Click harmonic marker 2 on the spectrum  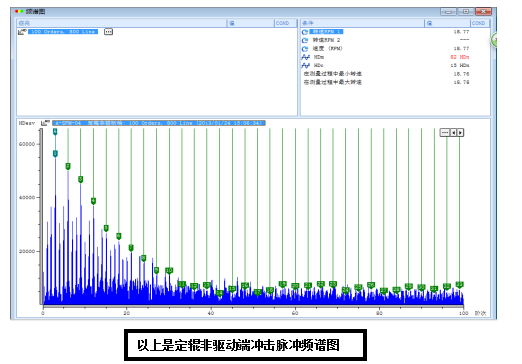coord(68,166)
